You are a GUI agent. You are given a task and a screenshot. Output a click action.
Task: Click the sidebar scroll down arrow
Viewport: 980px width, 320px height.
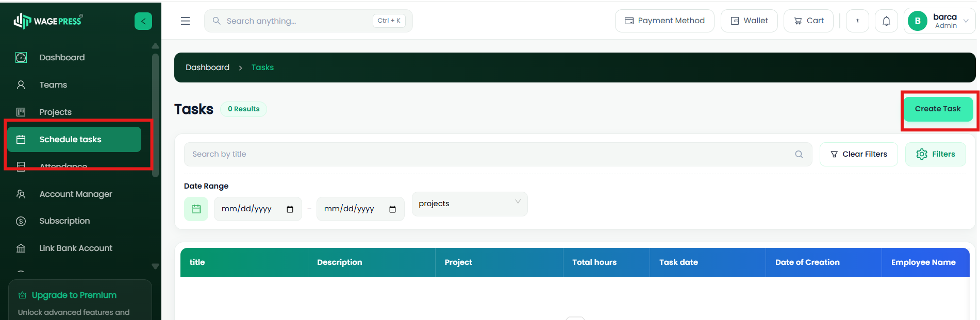tap(155, 266)
